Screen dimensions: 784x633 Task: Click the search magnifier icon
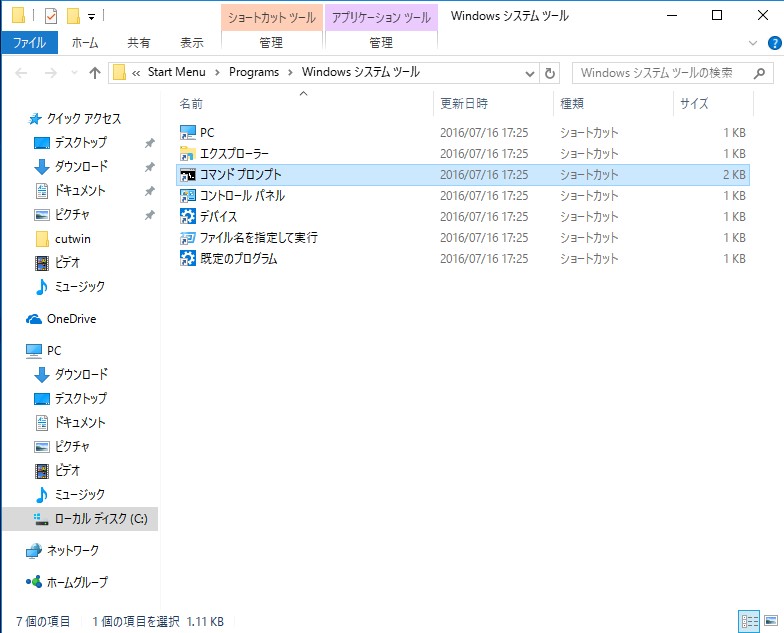tap(759, 73)
